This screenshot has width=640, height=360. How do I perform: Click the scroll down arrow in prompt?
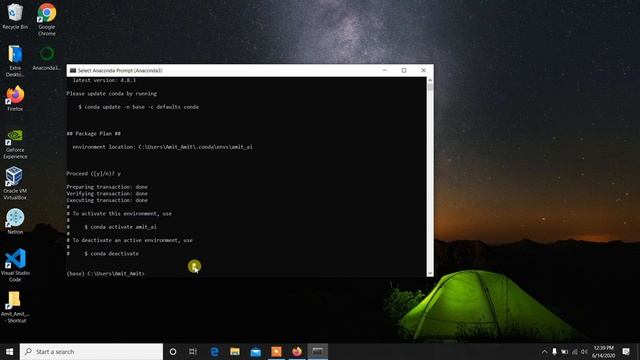[430, 273]
